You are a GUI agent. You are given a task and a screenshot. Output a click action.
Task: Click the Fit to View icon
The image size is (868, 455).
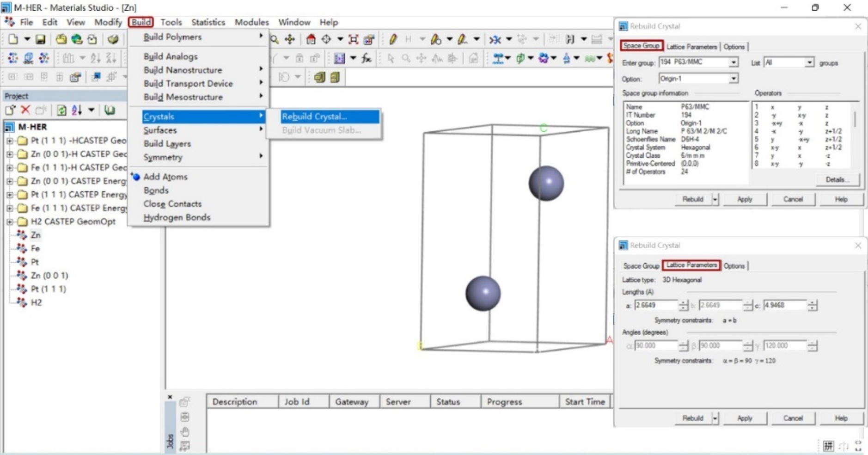pyautogui.click(x=354, y=40)
